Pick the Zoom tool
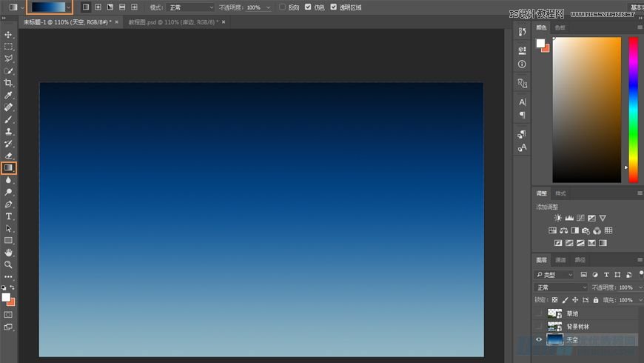644x363 pixels. (9, 264)
